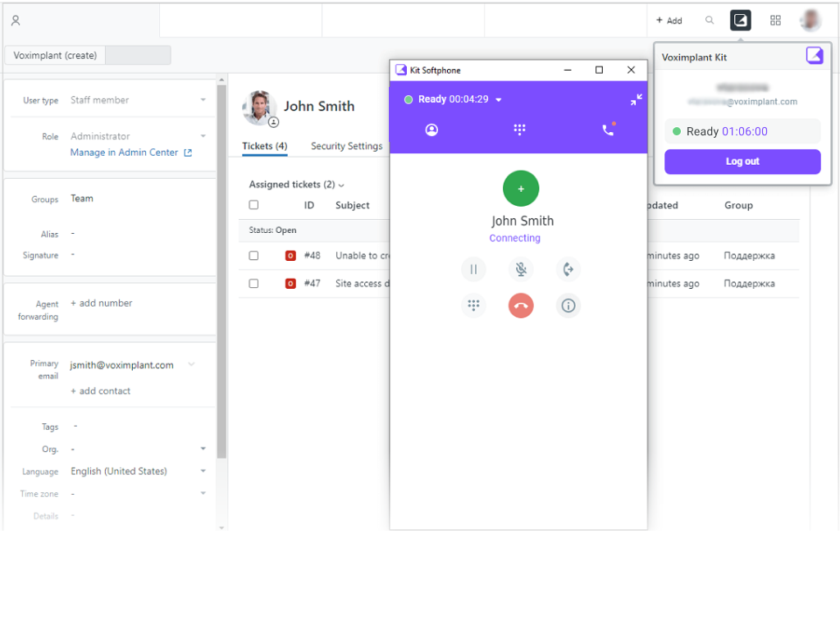
Task: Open the softphone Ready status dropdown arrow
Action: click(x=498, y=99)
